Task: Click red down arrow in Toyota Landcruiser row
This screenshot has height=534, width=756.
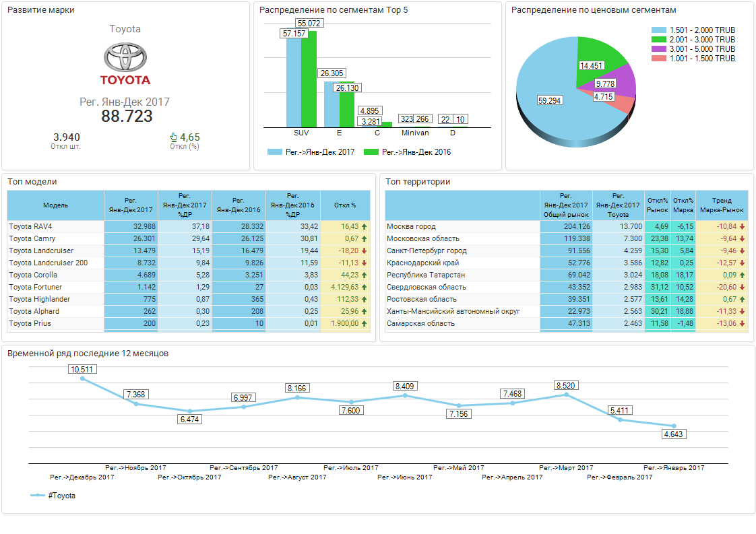Action: click(x=365, y=251)
